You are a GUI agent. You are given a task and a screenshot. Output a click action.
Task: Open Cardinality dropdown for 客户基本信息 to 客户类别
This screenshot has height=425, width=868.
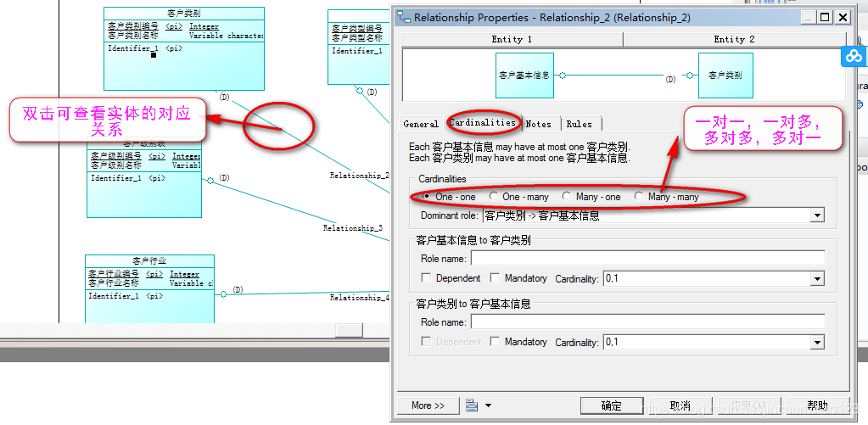(x=817, y=279)
